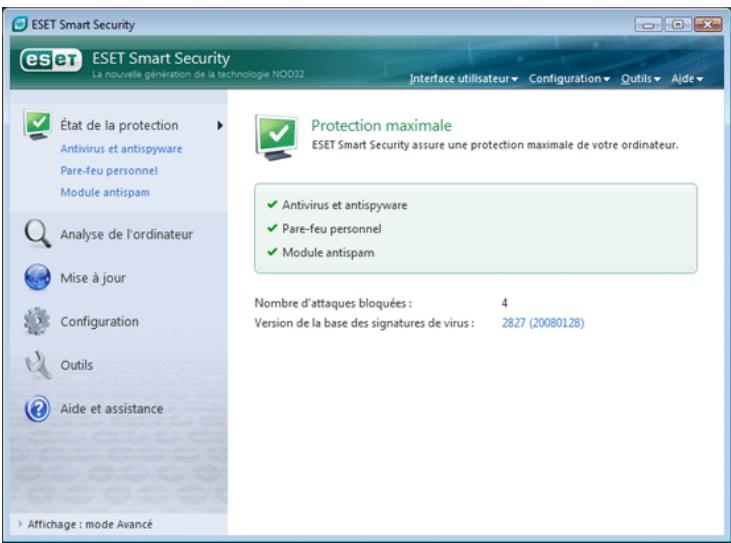Click Affichage : mode Avancé text

coord(90,524)
